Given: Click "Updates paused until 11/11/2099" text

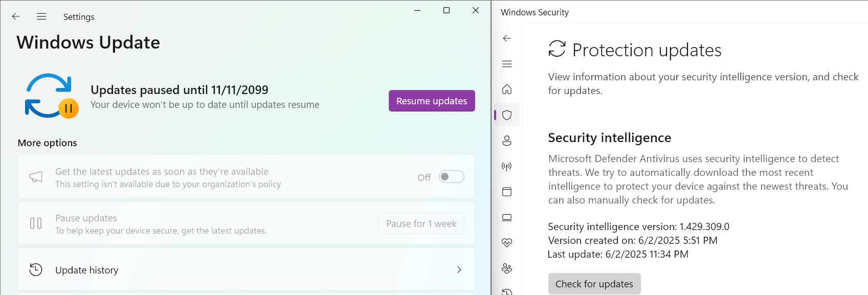Looking at the screenshot, I should pos(180,90).
